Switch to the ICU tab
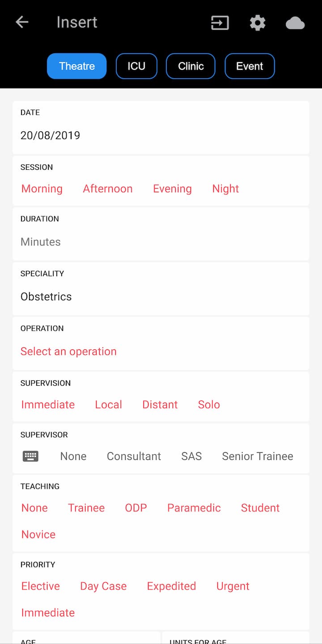This screenshot has width=322, height=644. point(136,66)
